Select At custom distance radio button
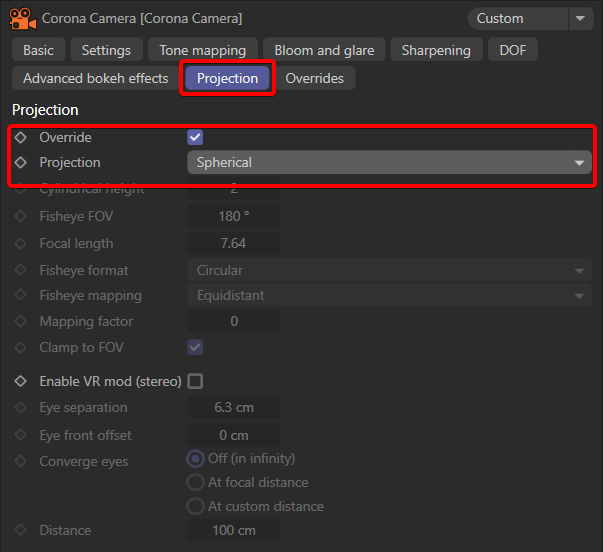This screenshot has height=552, width=603. [195, 507]
